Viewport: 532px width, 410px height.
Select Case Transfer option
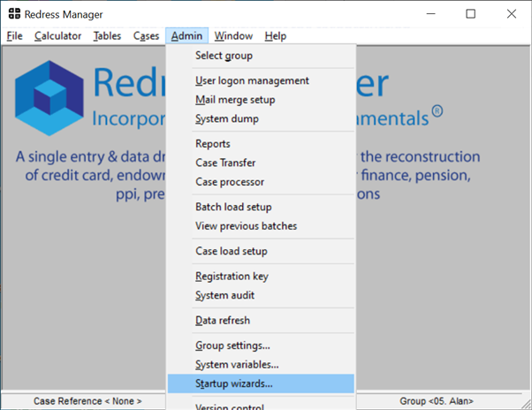click(x=261, y=163)
